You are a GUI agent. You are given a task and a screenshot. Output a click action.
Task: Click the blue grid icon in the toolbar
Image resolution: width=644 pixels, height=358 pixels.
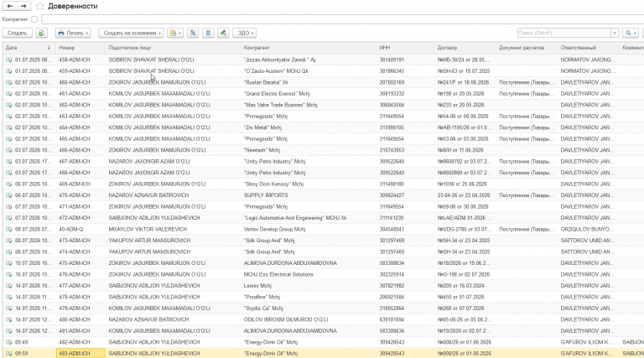pyautogui.click(x=193, y=33)
